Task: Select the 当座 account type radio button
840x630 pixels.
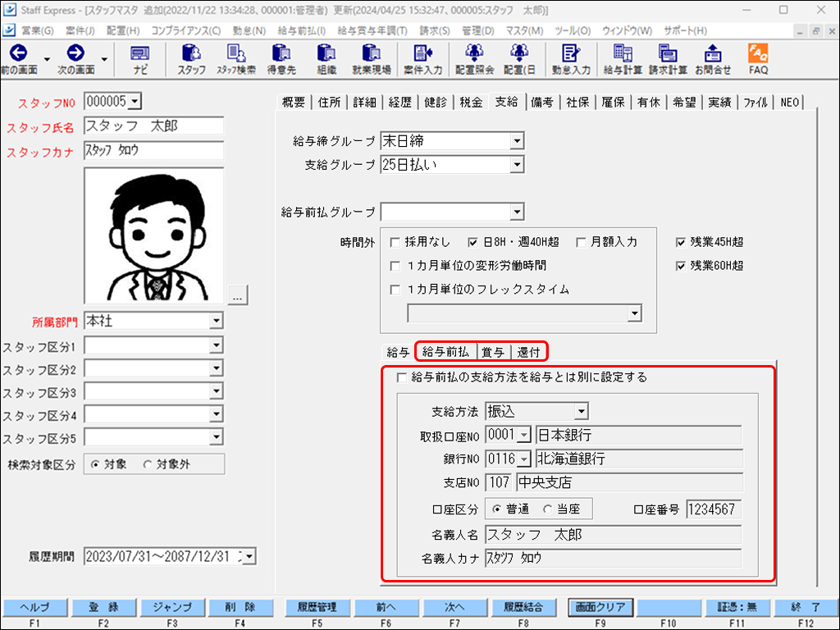Action: [547, 509]
